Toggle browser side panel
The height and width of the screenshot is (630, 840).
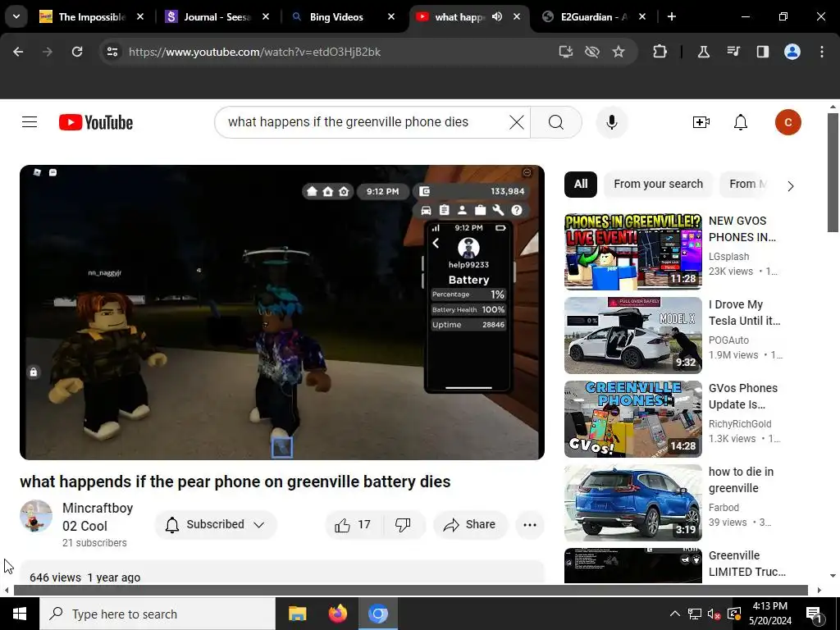pos(762,52)
